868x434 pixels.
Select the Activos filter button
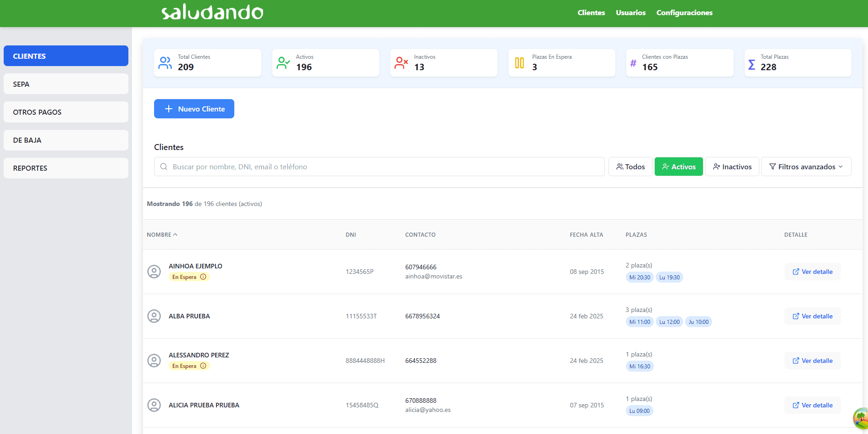[x=678, y=167]
